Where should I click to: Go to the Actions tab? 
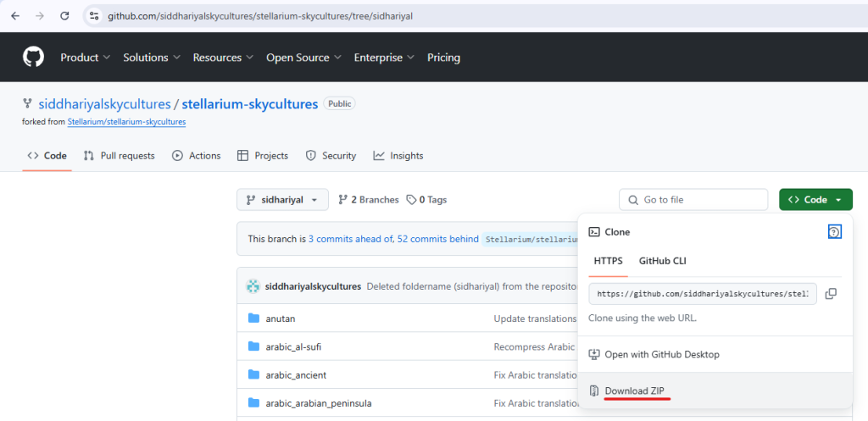[196, 156]
